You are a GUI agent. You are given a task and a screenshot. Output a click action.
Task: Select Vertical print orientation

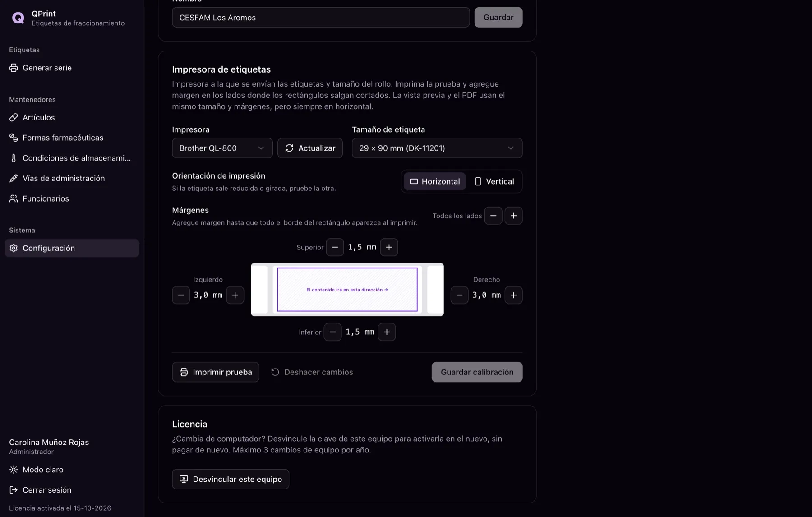(494, 181)
